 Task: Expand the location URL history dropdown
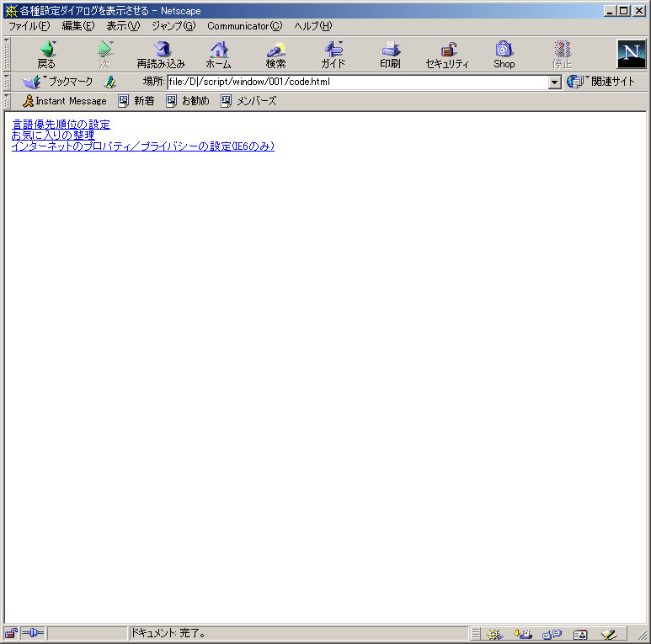tap(554, 82)
